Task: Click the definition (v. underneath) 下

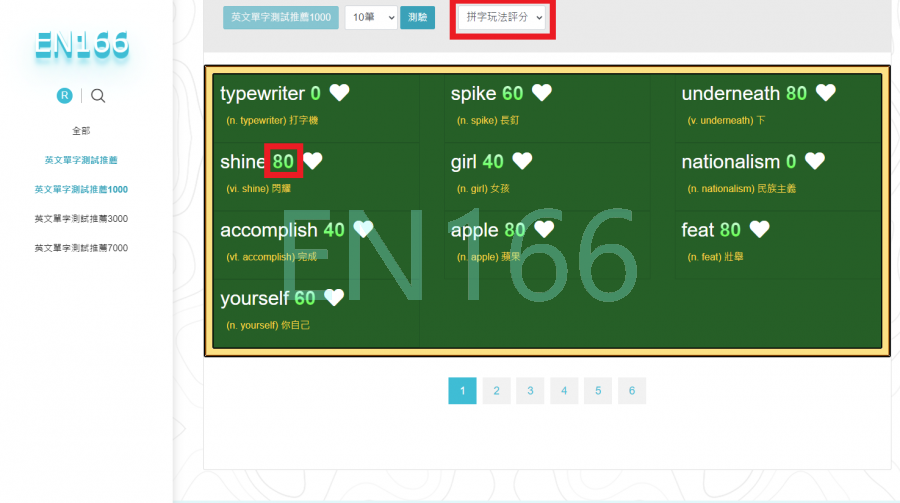Action: point(726,120)
